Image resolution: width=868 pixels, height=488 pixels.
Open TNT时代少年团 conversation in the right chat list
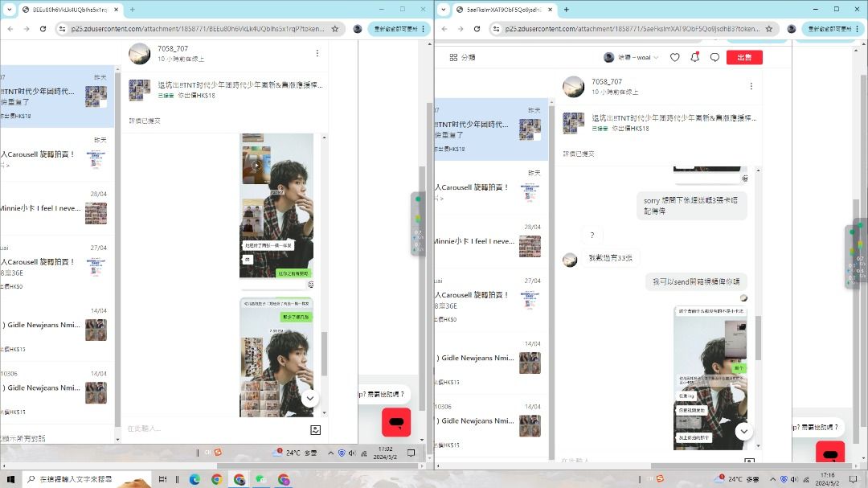(x=491, y=129)
